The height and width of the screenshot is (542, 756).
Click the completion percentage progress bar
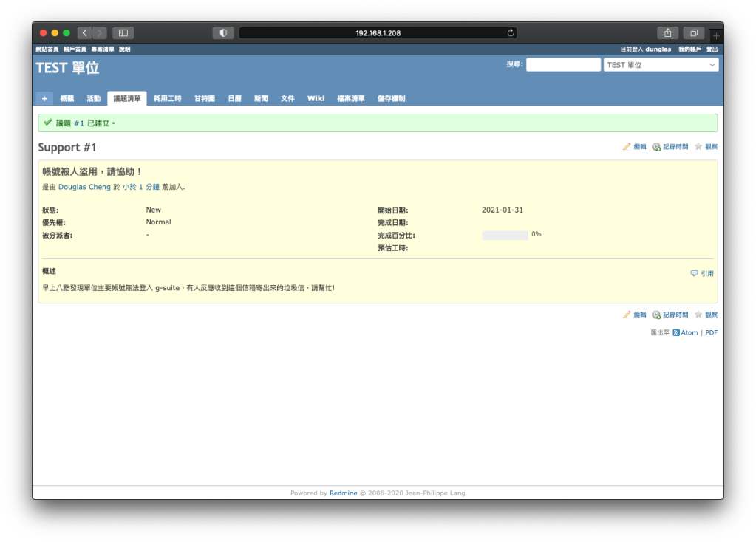(505, 235)
